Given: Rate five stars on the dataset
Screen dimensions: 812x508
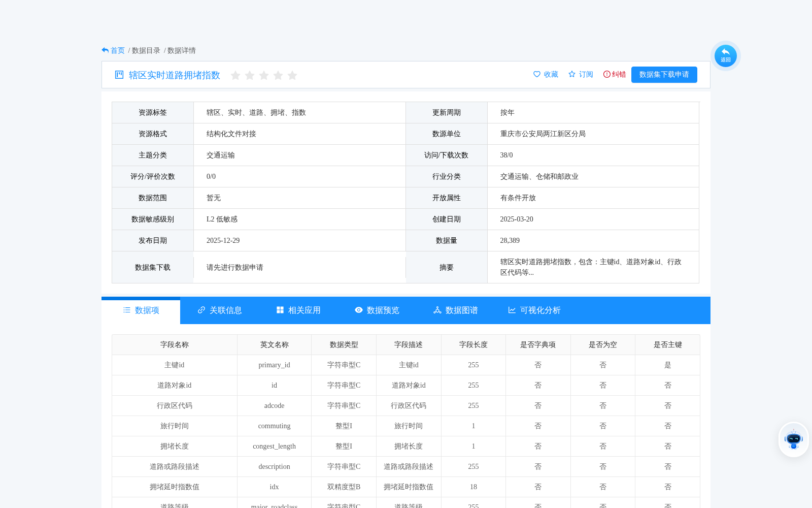Looking at the screenshot, I should click(x=292, y=75).
